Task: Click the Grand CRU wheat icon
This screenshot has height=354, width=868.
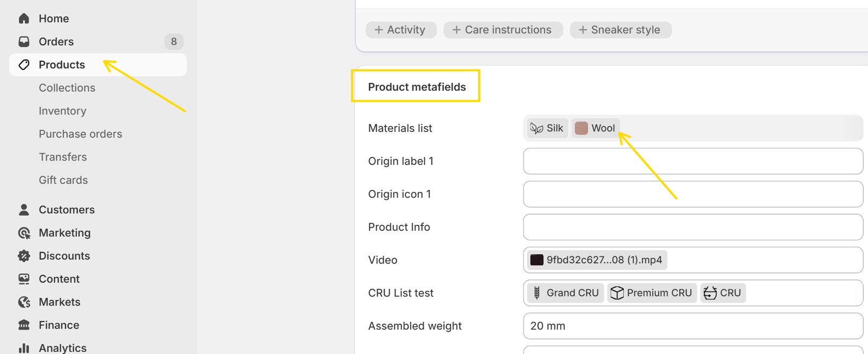Action: [x=537, y=293]
